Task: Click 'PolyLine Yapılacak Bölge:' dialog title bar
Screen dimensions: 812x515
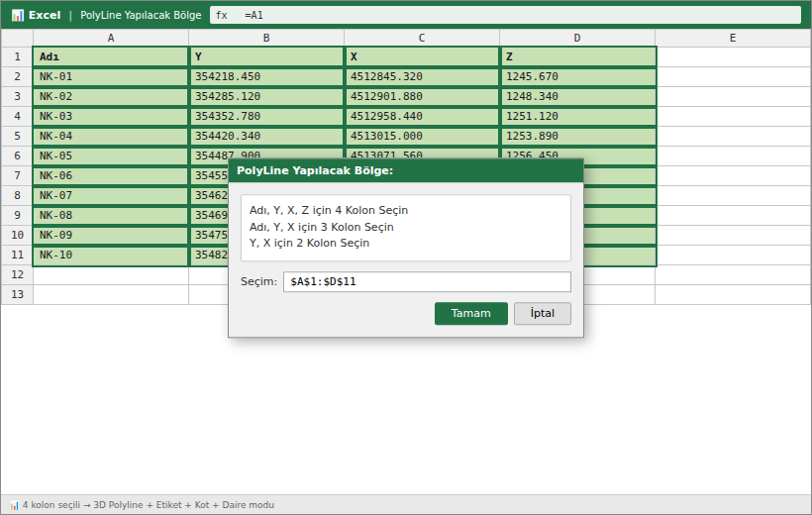Action: tap(406, 170)
